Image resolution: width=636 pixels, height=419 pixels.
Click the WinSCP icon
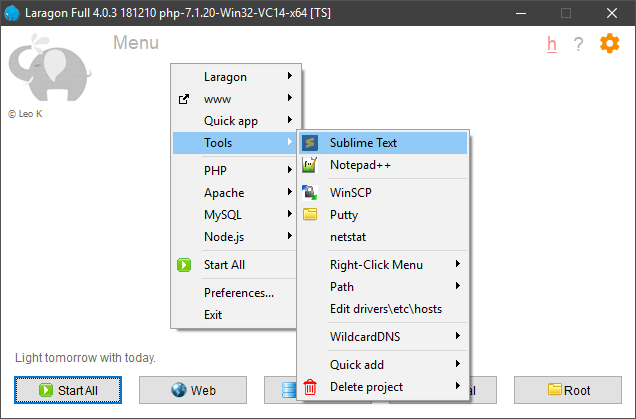(310, 192)
